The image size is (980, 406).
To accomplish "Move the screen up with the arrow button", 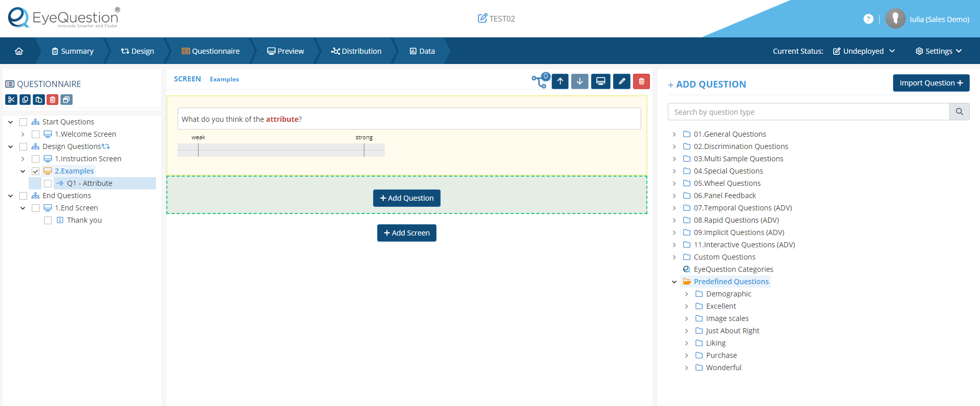I will 560,81.
